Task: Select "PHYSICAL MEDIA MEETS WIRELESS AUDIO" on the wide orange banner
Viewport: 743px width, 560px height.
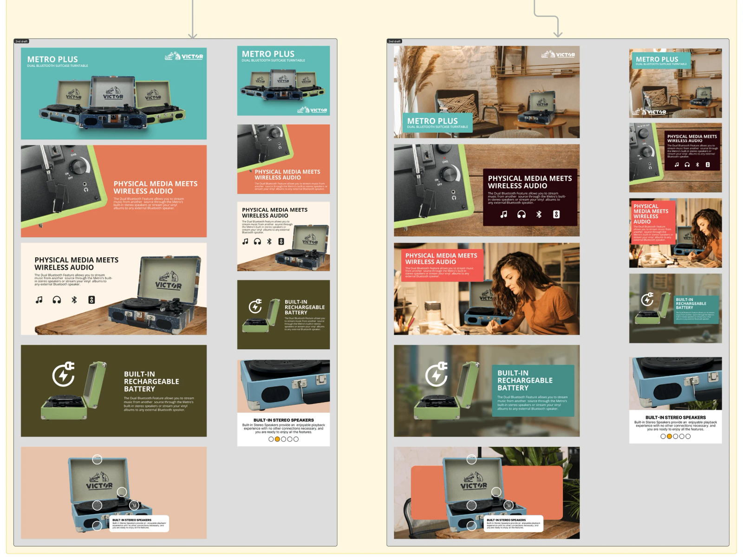Action: [x=156, y=187]
